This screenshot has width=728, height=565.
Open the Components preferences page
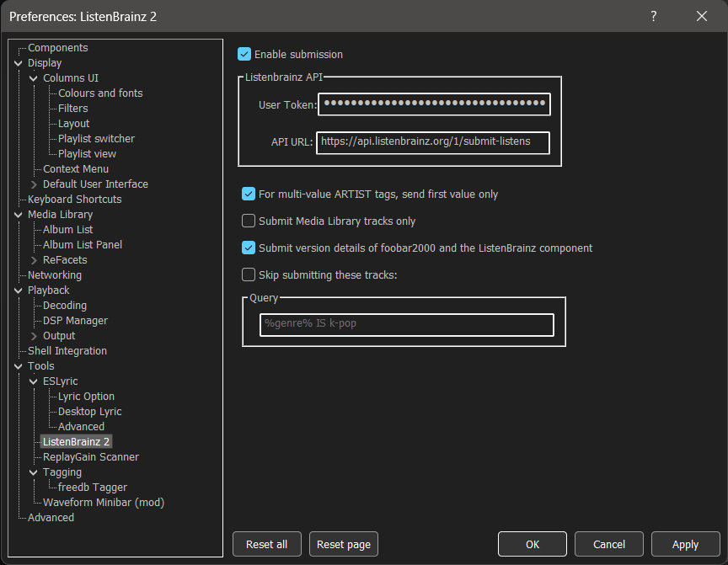click(x=57, y=48)
